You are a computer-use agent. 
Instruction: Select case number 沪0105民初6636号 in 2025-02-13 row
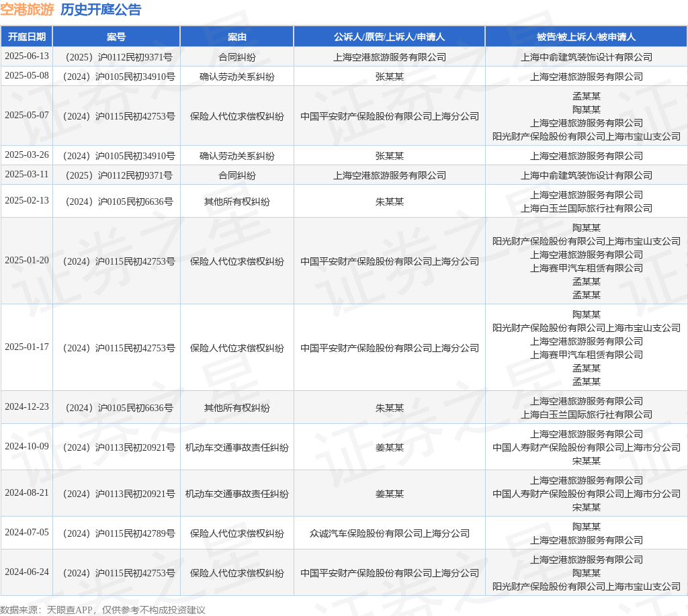(135, 202)
